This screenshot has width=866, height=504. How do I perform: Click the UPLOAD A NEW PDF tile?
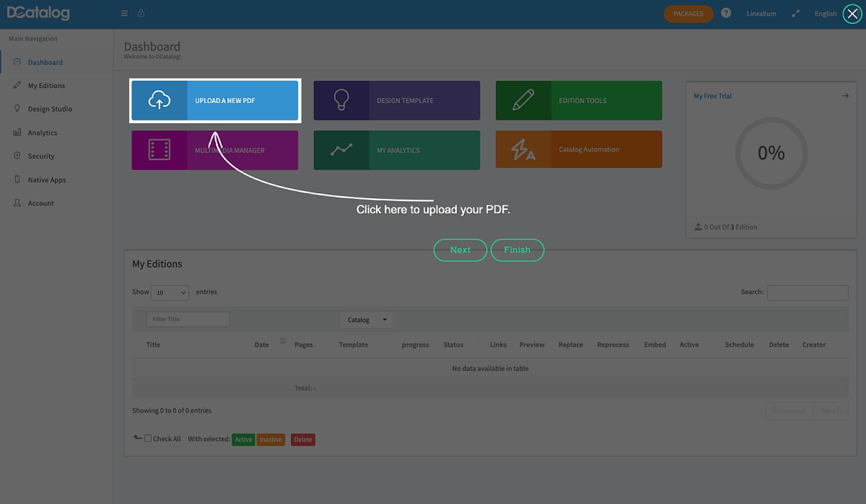click(215, 100)
